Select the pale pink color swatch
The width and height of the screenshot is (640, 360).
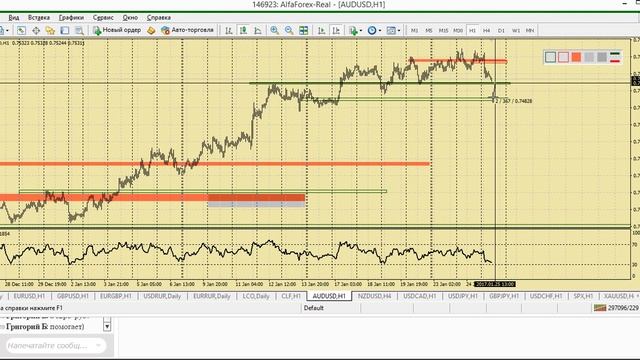point(563,57)
